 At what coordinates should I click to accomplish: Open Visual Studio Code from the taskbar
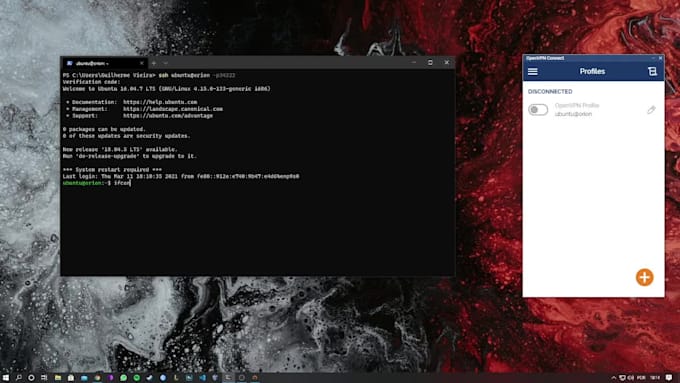click(203, 378)
